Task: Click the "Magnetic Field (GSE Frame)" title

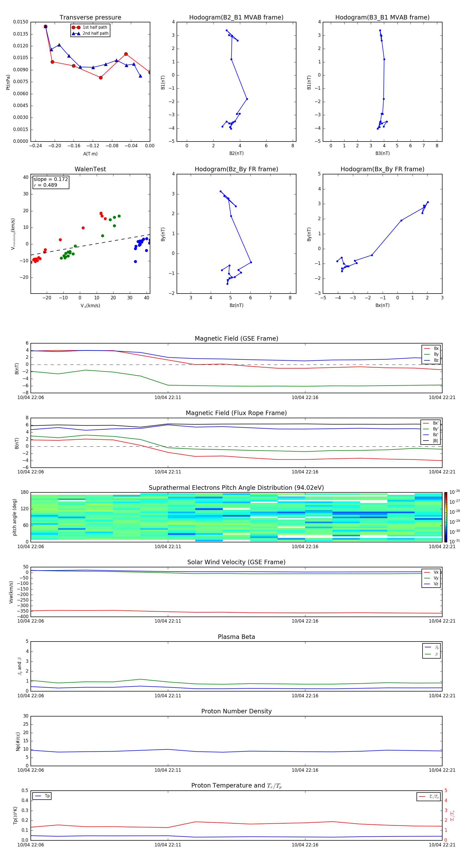Action: tap(236, 339)
